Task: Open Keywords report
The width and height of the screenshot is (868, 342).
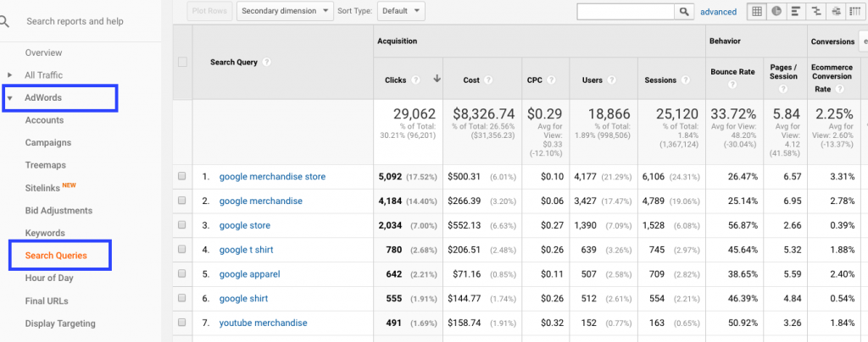Action: coord(45,233)
